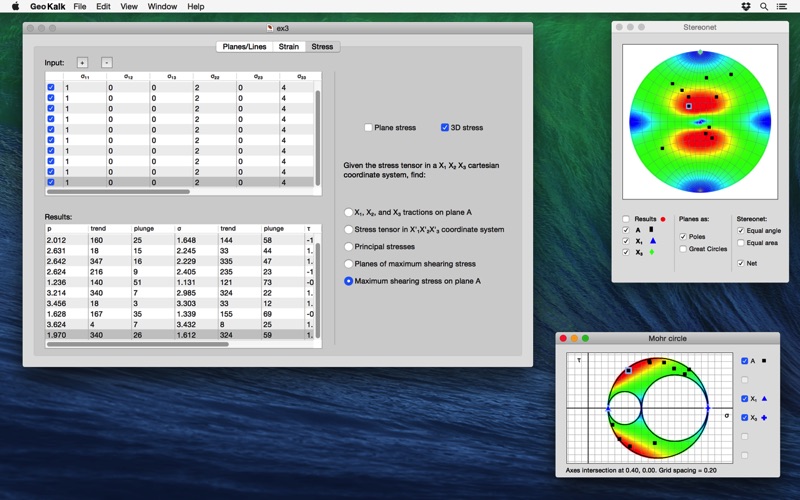This screenshot has width=800, height=500.
Task: Select the Results row with p 2.012
Action: 180,240
